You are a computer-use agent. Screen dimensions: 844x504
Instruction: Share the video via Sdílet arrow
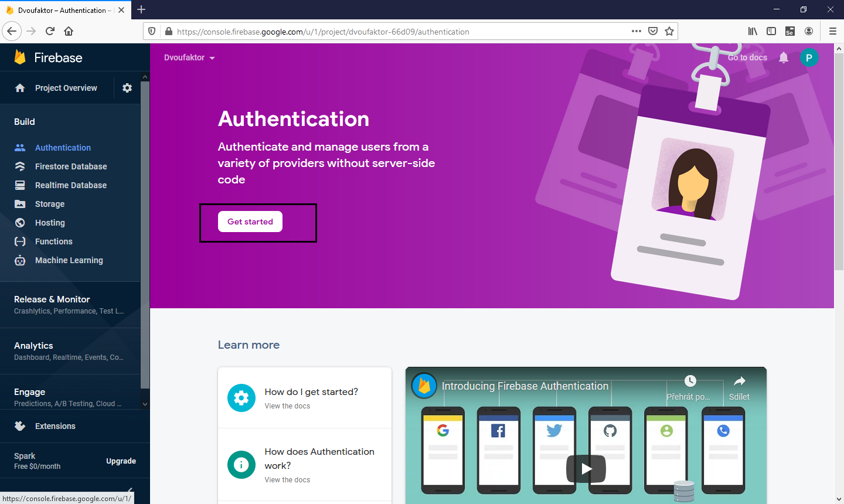pyautogui.click(x=740, y=381)
